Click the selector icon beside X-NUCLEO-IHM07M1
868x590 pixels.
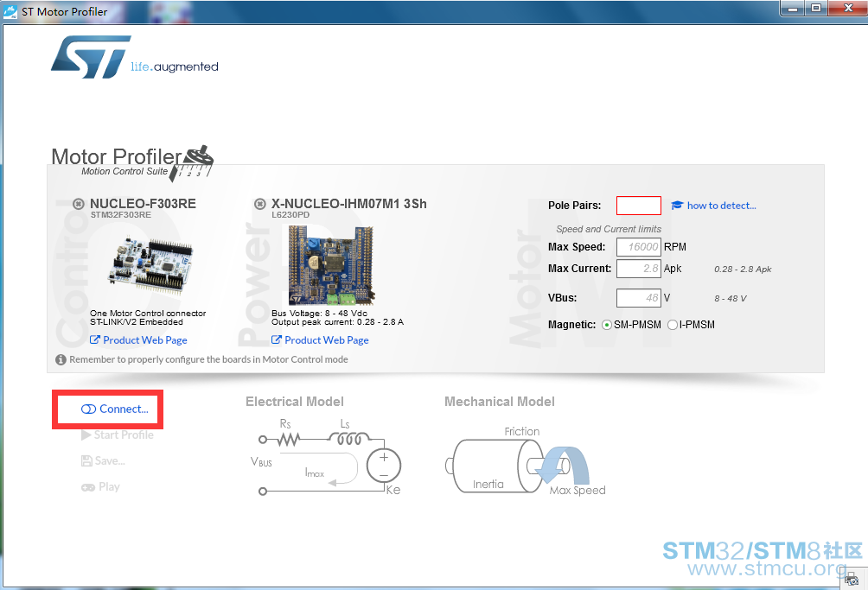click(x=259, y=204)
